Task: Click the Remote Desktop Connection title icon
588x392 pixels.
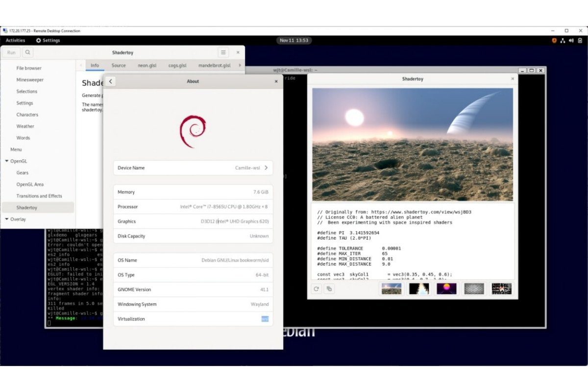Action: pyautogui.click(x=5, y=31)
